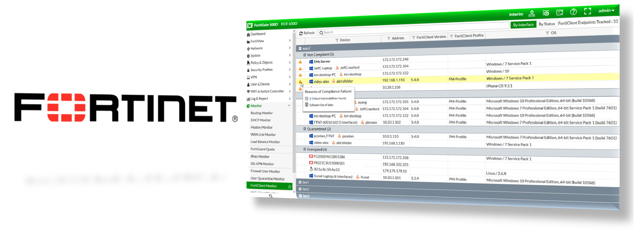Click the FortiGate 100D logo icon
The image size is (644, 235).
click(x=250, y=26)
